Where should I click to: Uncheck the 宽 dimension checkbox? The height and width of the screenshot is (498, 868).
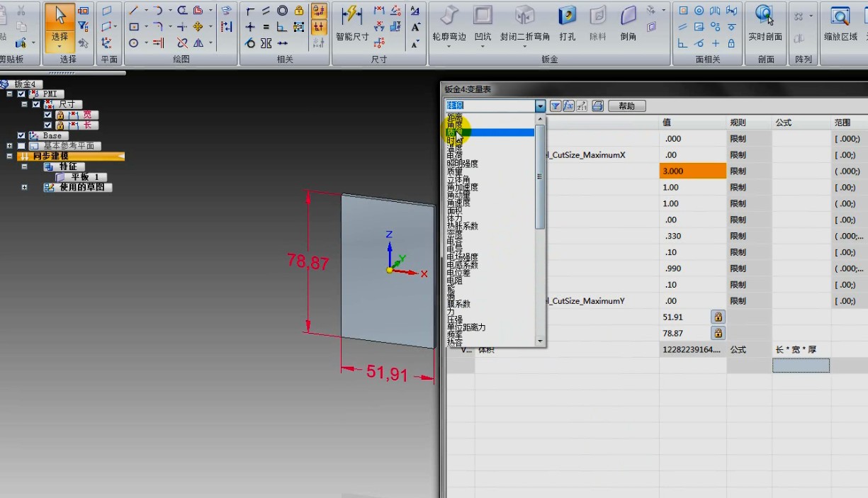[x=47, y=115]
